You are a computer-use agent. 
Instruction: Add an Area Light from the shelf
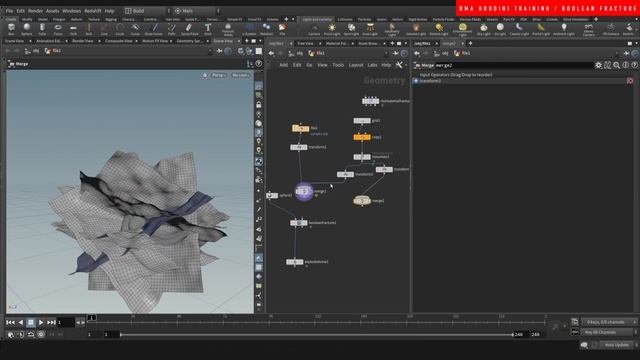[x=370, y=29]
